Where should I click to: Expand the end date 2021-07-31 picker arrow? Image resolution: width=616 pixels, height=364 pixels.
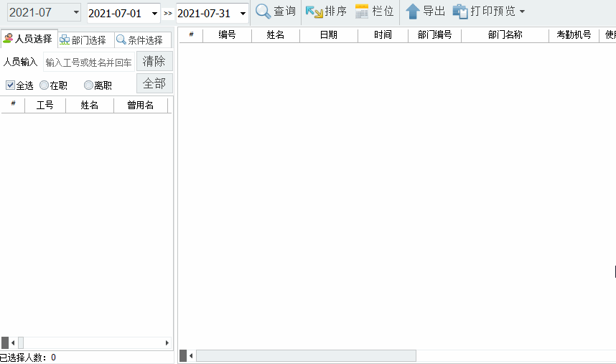pos(243,14)
